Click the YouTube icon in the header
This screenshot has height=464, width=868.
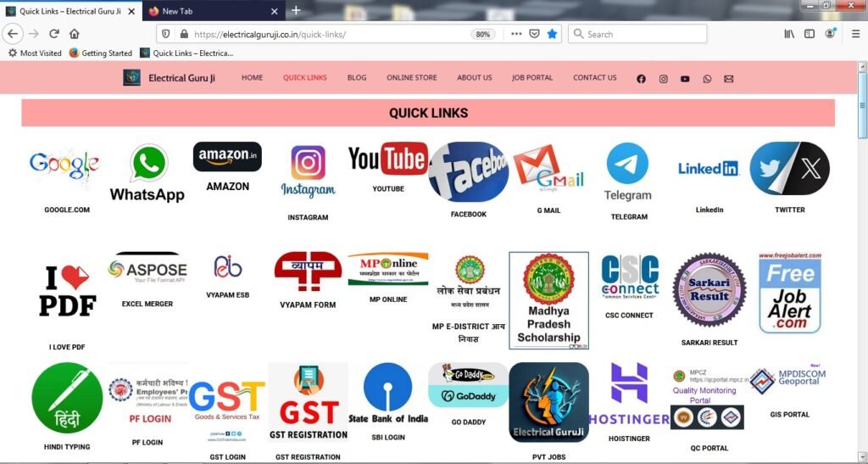click(x=685, y=79)
